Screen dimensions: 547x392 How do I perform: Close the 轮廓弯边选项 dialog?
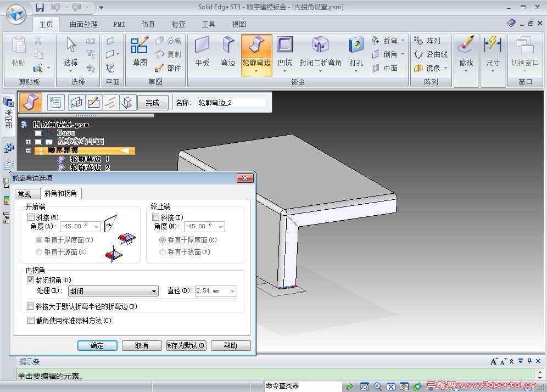click(x=245, y=178)
